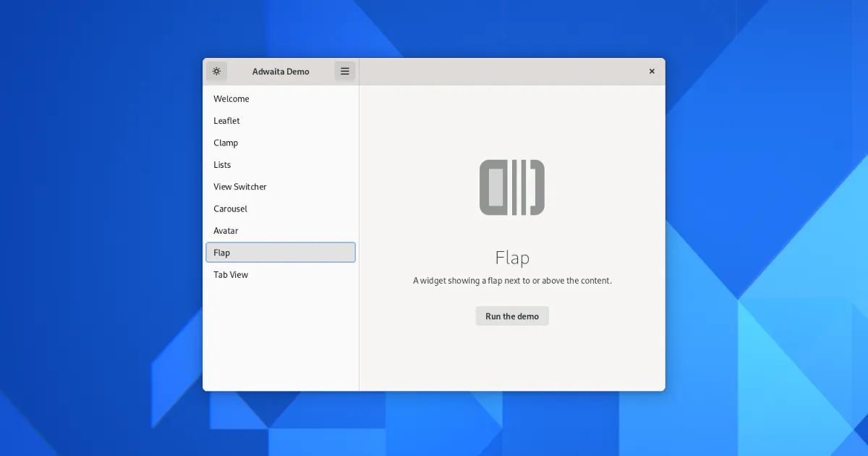Click the Adwaita Demo title label
The height and width of the screenshot is (456, 868).
pyautogui.click(x=281, y=72)
